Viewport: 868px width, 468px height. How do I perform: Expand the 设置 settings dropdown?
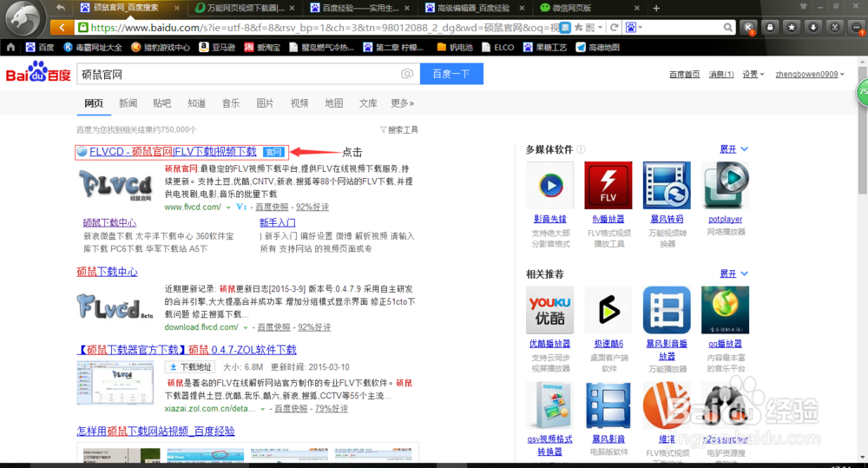(x=753, y=74)
